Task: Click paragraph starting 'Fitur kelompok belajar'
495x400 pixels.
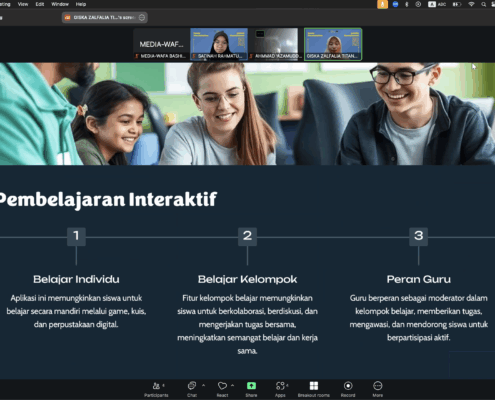Action: pos(247,324)
